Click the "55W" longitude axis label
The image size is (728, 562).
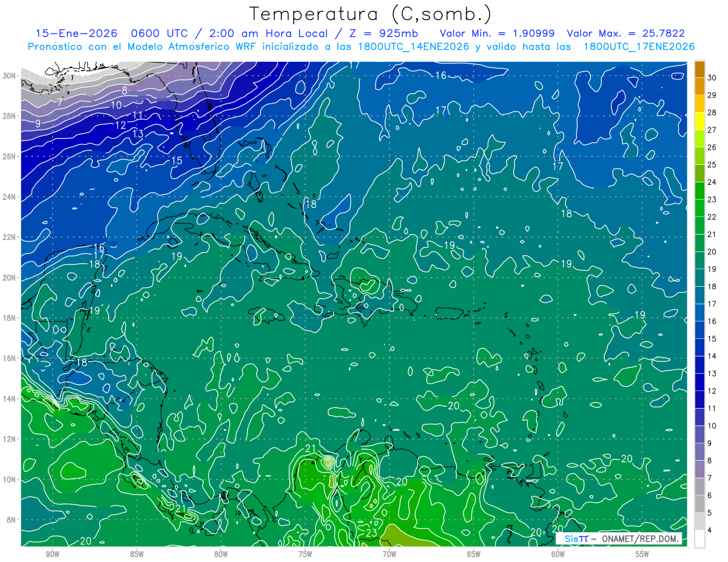coord(642,554)
